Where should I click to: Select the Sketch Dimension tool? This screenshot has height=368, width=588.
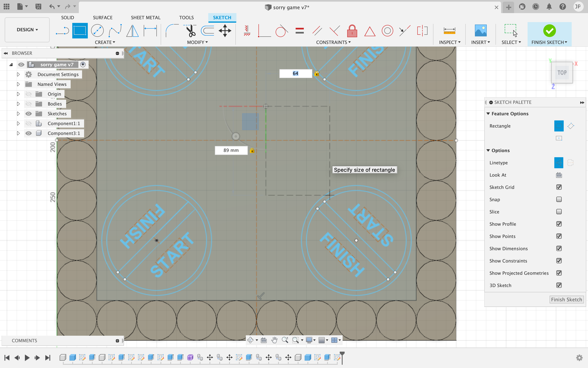pyautogui.click(x=150, y=31)
